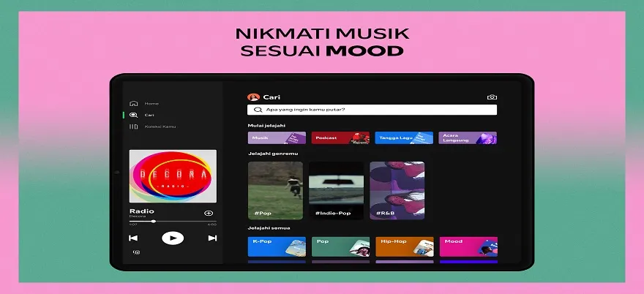Viewport: 644px width, 294px height.
Task: Click the 'Jelajahi genremu' heading
Action: (x=273, y=154)
